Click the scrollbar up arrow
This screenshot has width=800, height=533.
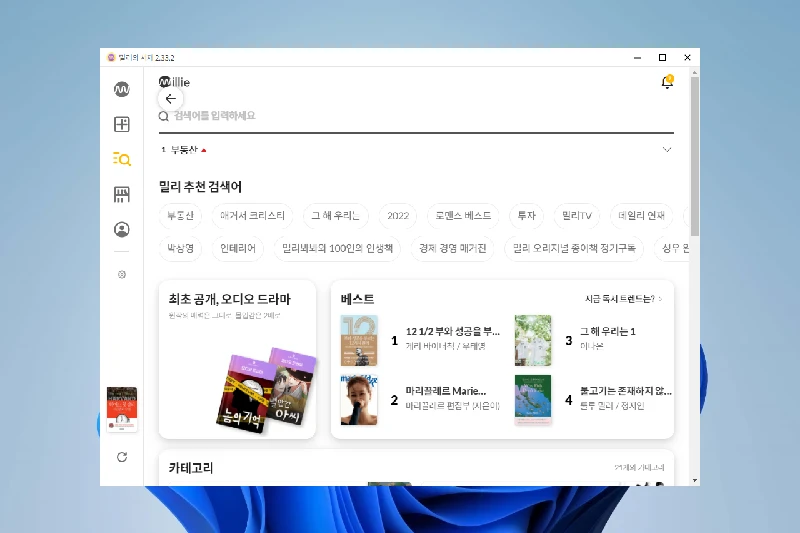pos(694,73)
